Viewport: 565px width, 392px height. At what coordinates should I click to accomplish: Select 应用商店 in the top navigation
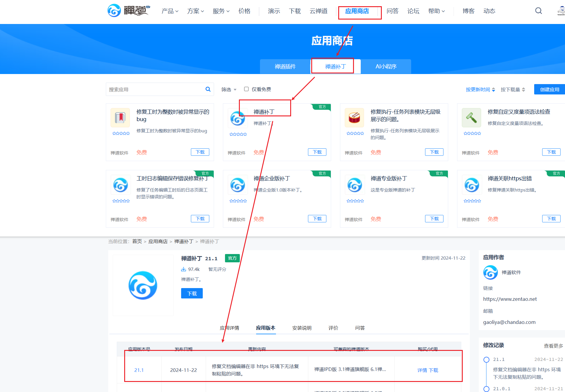pyautogui.click(x=357, y=11)
